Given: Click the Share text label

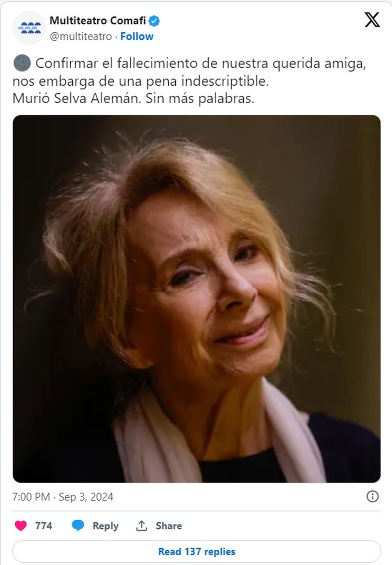Looking at the screenshot, I should [x=169, y=525].
